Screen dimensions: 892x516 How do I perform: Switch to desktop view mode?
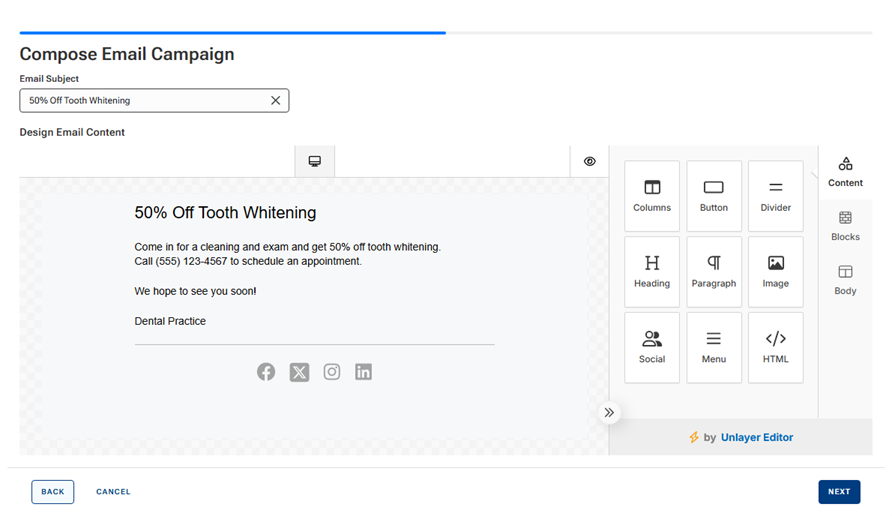(x=315, y=161)
